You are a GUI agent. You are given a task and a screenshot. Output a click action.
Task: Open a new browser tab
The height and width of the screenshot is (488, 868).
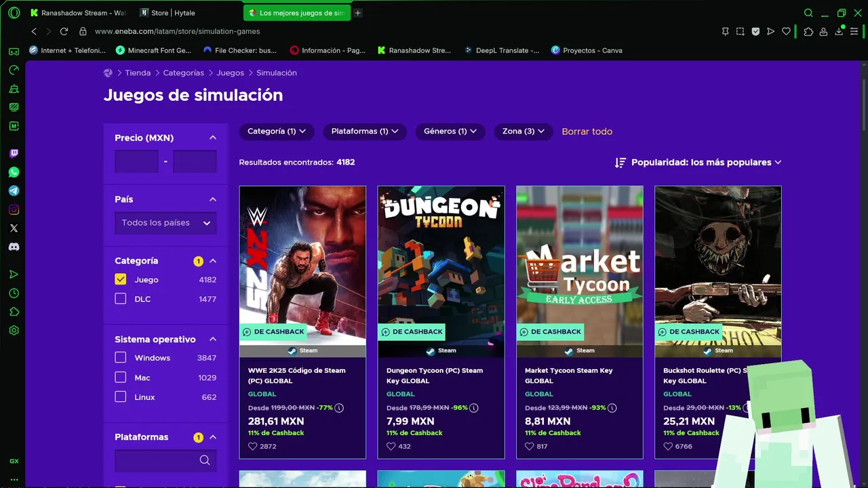click(x=358, y=13)
